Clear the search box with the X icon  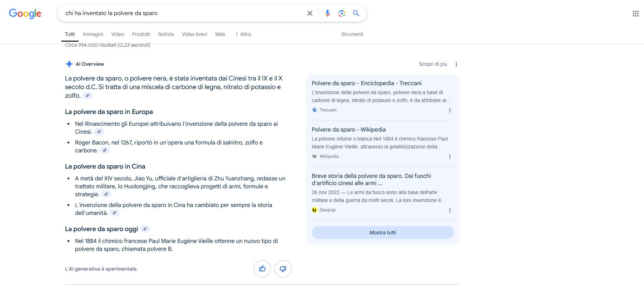(x=310, y=13)
